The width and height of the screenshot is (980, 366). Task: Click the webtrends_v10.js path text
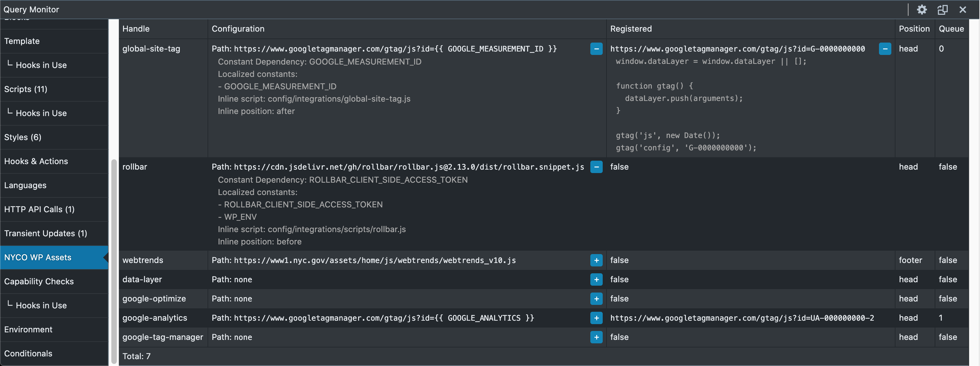pyautogui.click(x=375, y=260)
